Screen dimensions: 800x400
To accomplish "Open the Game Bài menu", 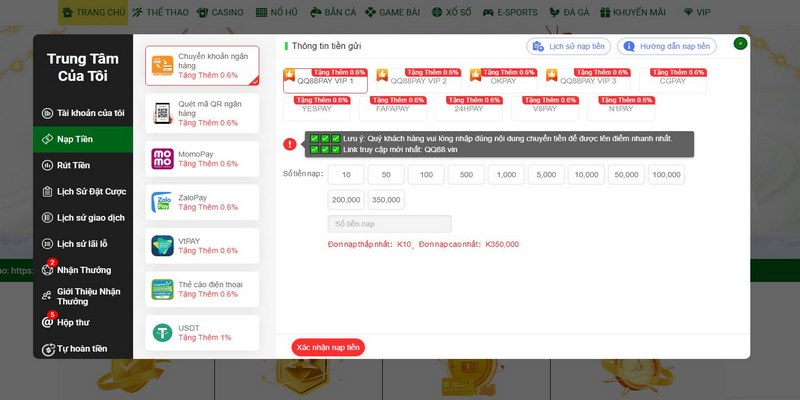I will tap(392, 12).
